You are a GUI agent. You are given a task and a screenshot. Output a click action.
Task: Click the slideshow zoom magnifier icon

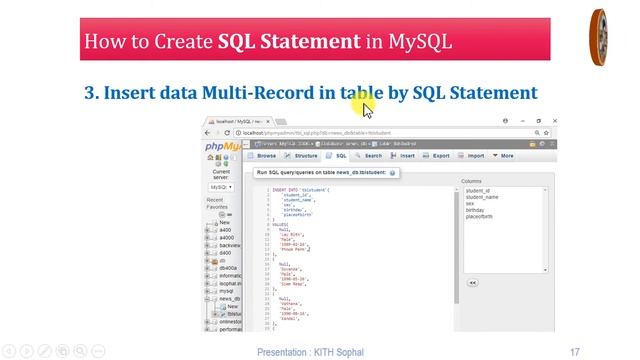point(80,351)
